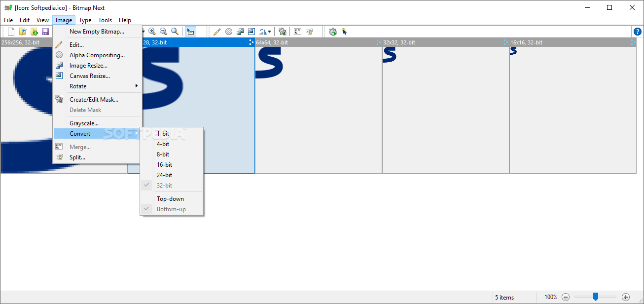The image size is (644, 304).
Task: Select Top-down row order
Action: coord(172,199)
